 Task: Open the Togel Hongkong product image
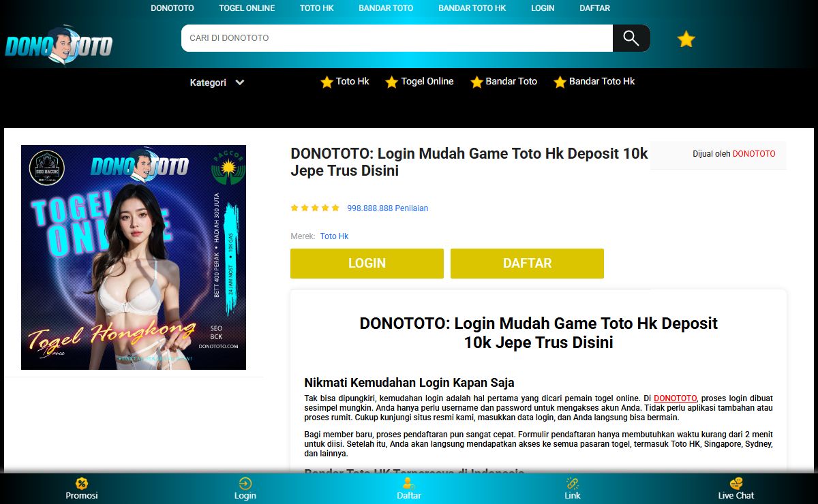pyautogui.click(x=134, y=257)
